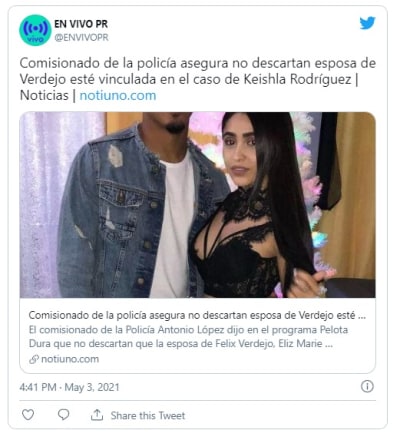Like the tweet with the heart icon
This screenshot has height=440, width=400.
(x=28, y=414)
